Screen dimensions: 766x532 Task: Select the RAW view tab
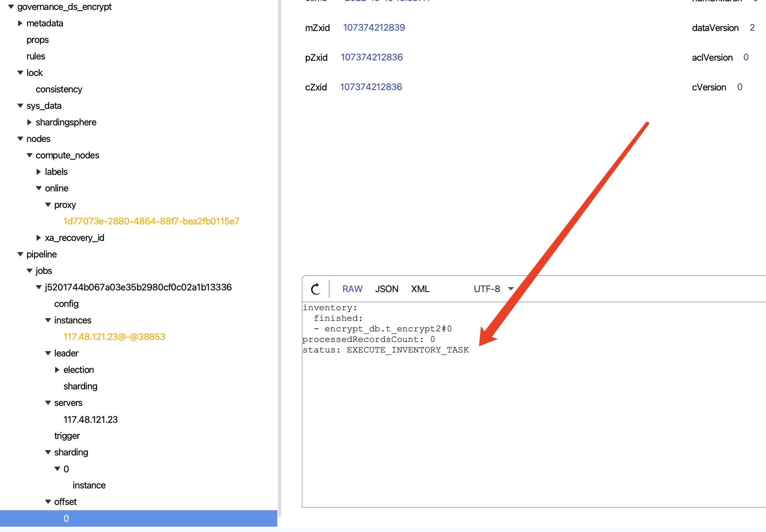pyautogui.click(x=352, y=289)
